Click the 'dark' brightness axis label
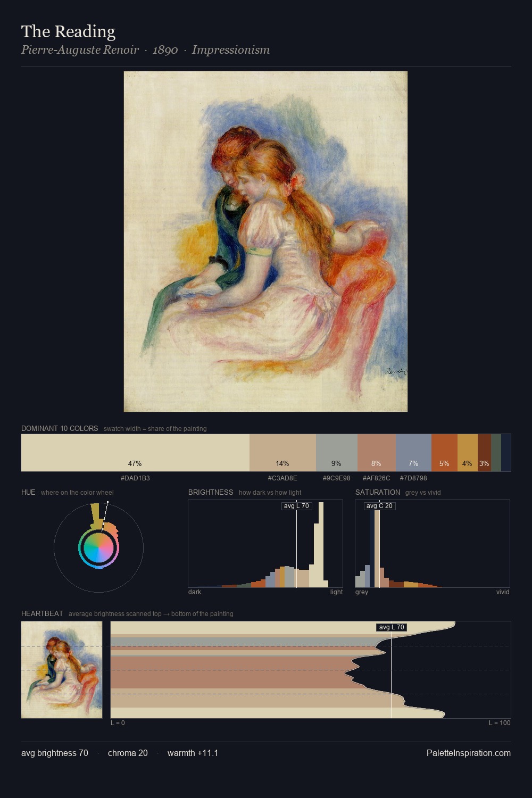Viewport: 532px width, 798px height. tap(195, 592)
